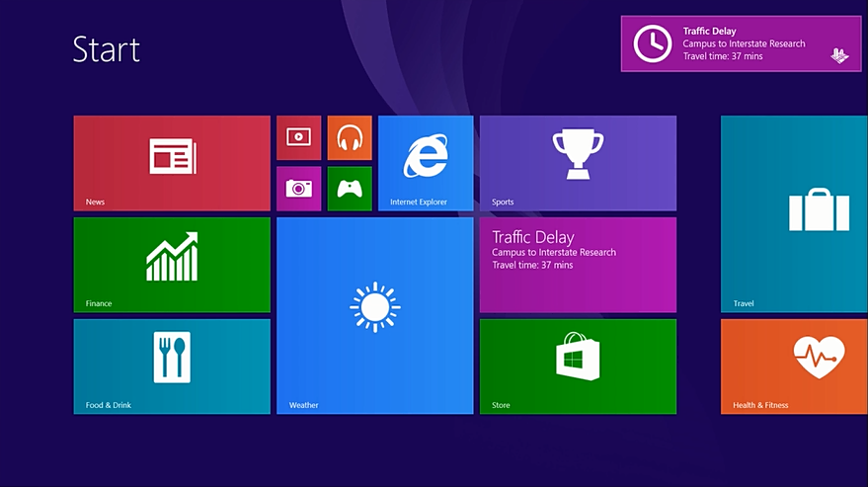Click the Finance chart tile
This screenshot has height=487, width=868.
tap(172, 264)
